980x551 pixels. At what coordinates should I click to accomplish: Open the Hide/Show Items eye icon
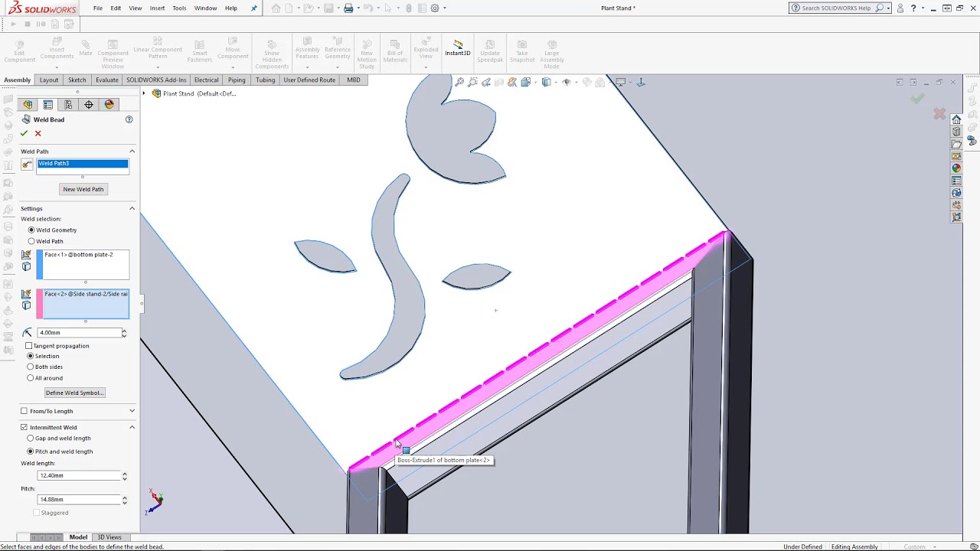(x=566, y=82)
